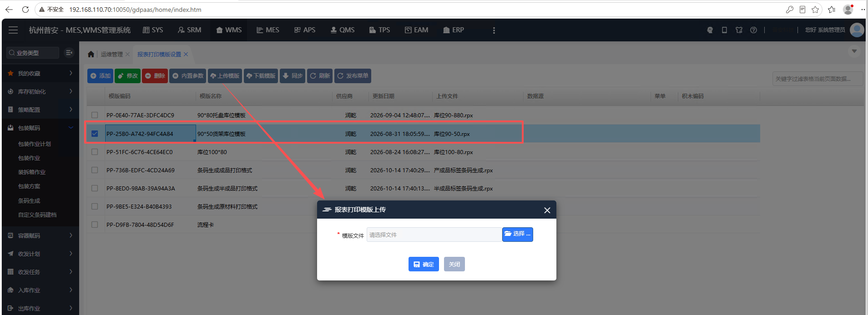The width and height of the screenshot is (868, 315).
Task: Open the browser favorites list icon
Action: point(832,10)
